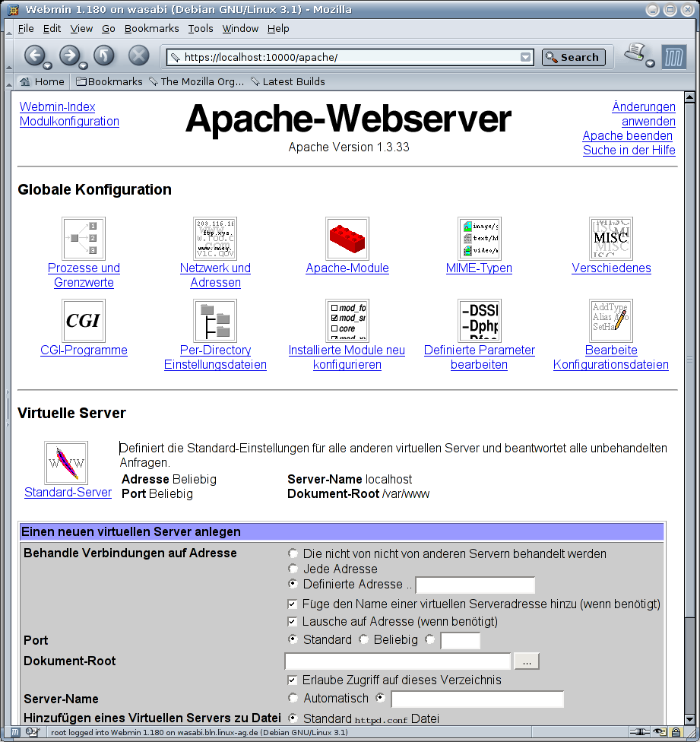Screen dimensions: 700x742
Task: Follow the Webmin-Index link
Action: [57, 107]
